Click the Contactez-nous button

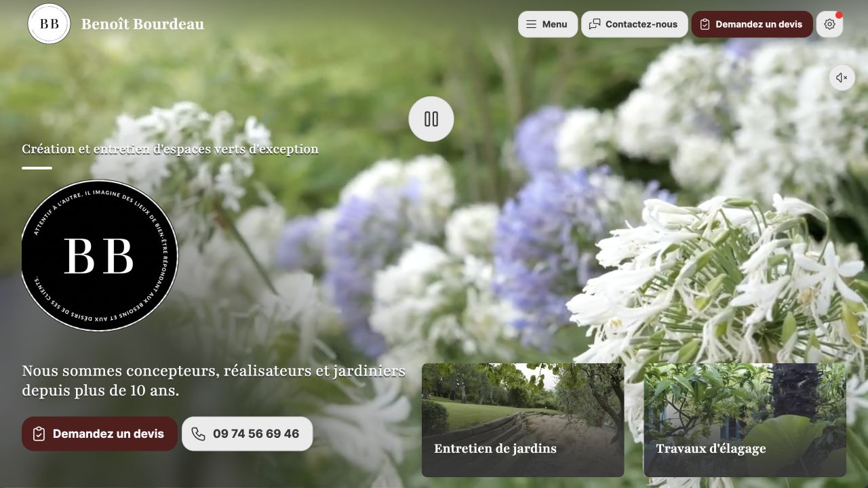(x=634, y=24)
